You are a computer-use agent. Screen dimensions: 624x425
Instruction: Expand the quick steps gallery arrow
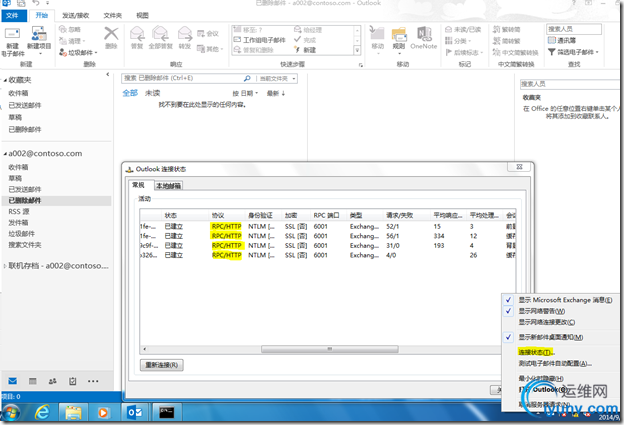[x=357, y=50]
